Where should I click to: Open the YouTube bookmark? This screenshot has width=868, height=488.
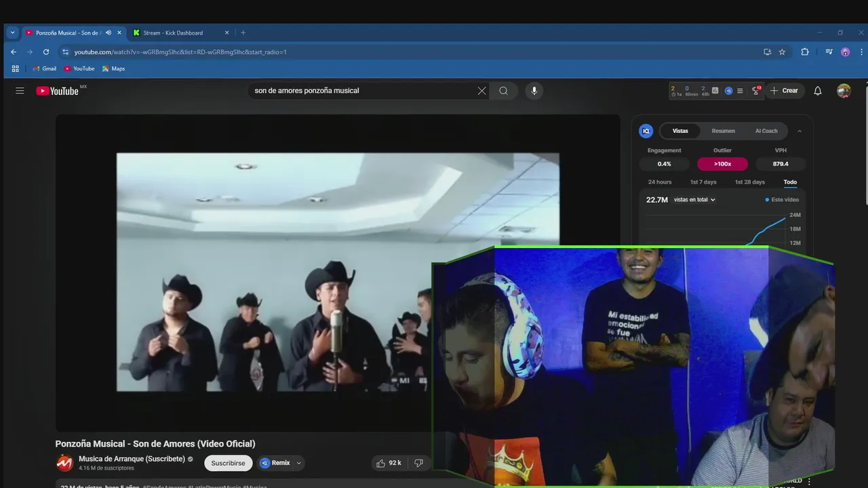click(79, 68)
